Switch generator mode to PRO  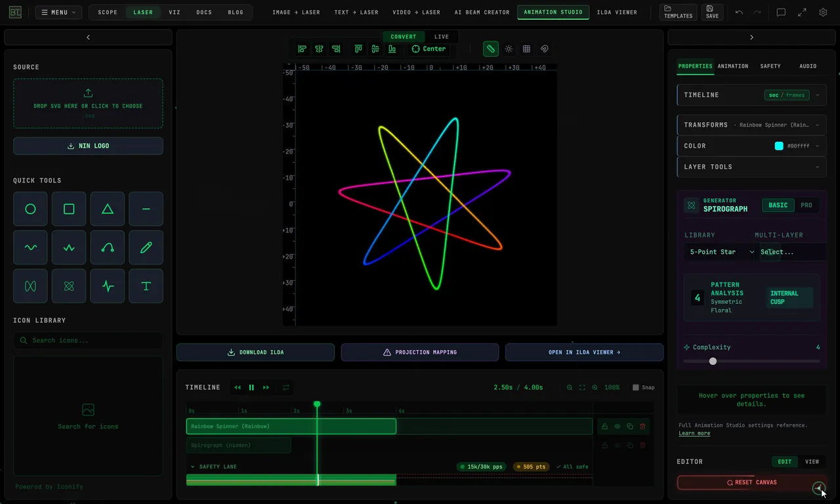(807, 205)
